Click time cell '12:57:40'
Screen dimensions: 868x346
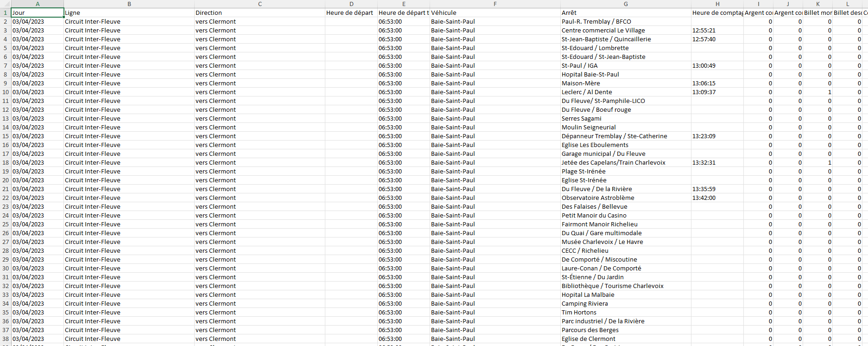click(x=717, y=39)
